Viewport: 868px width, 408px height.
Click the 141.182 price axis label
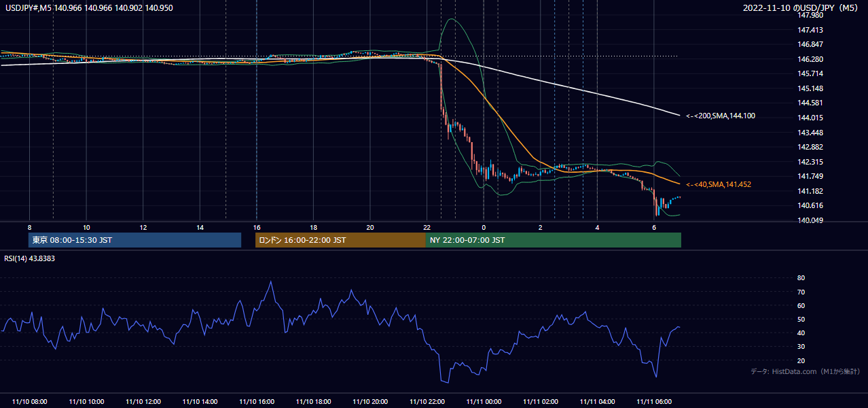point(810,191)
